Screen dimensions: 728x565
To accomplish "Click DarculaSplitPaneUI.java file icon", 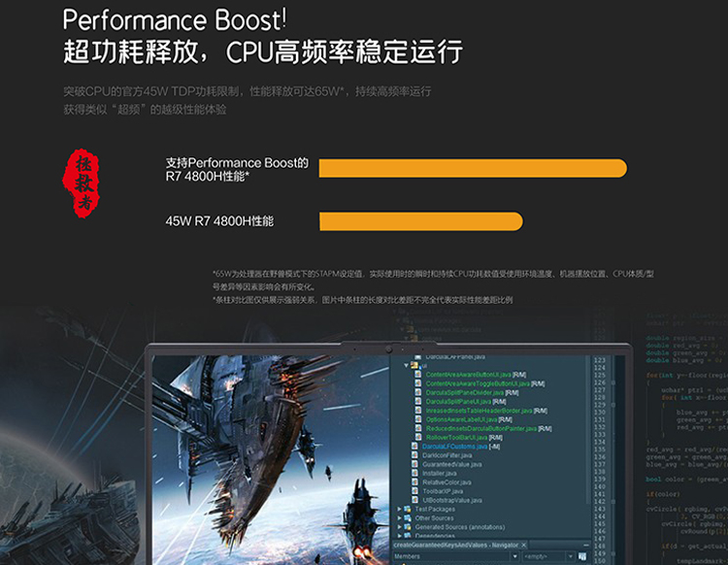I will click(x=417, y=402).
